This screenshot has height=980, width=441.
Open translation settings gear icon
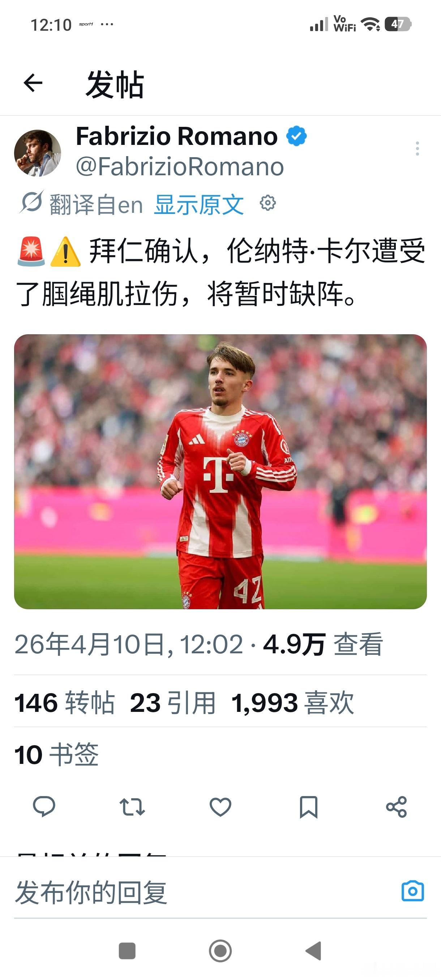267,203
